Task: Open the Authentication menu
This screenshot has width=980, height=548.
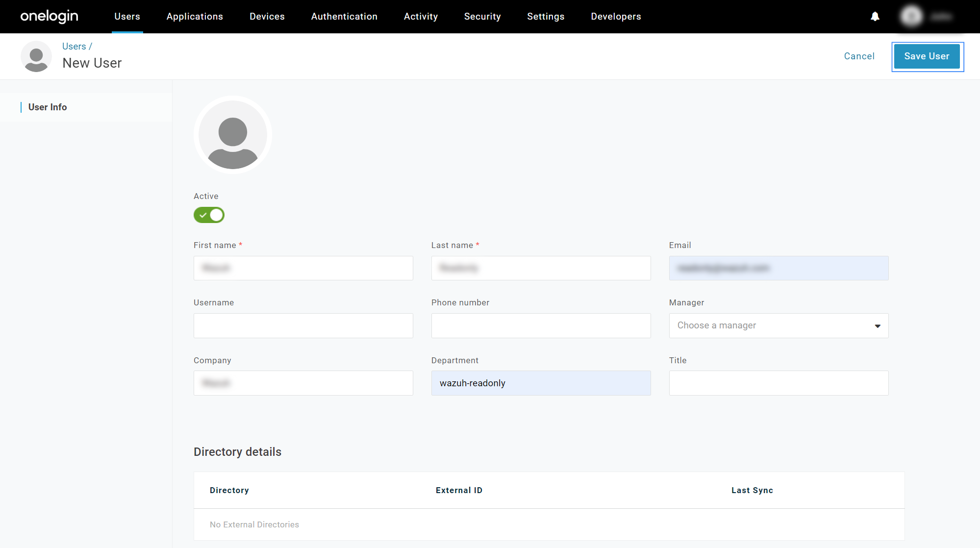Action: click(344, 17)
